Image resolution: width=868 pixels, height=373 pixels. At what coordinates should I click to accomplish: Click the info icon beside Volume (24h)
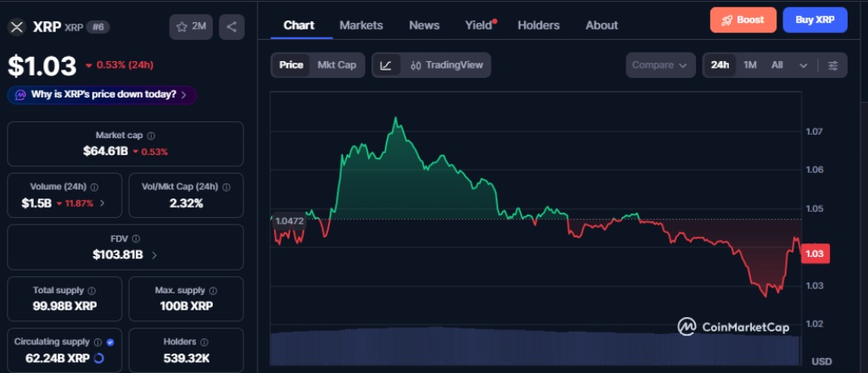click(x=95, y=187)
